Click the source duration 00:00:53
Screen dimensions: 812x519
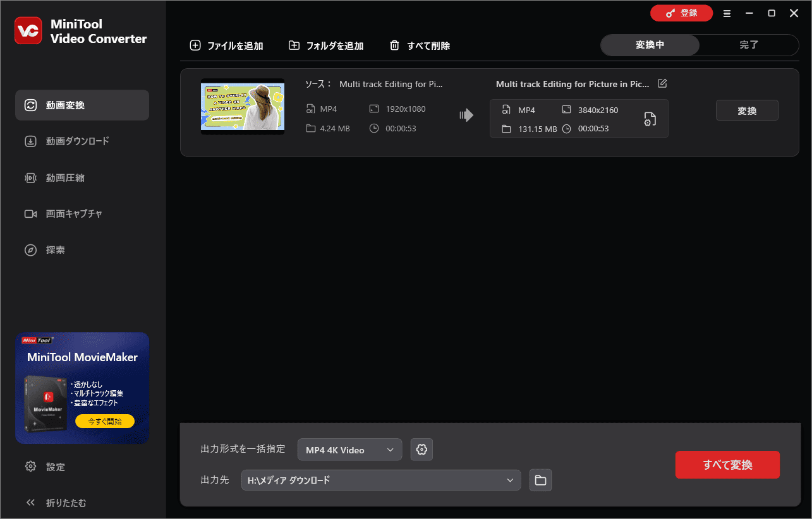401,129
